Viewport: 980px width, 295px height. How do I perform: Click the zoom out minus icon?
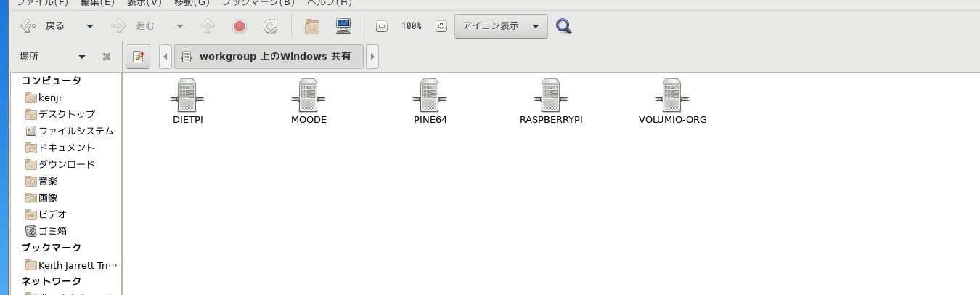pos(381,27)
